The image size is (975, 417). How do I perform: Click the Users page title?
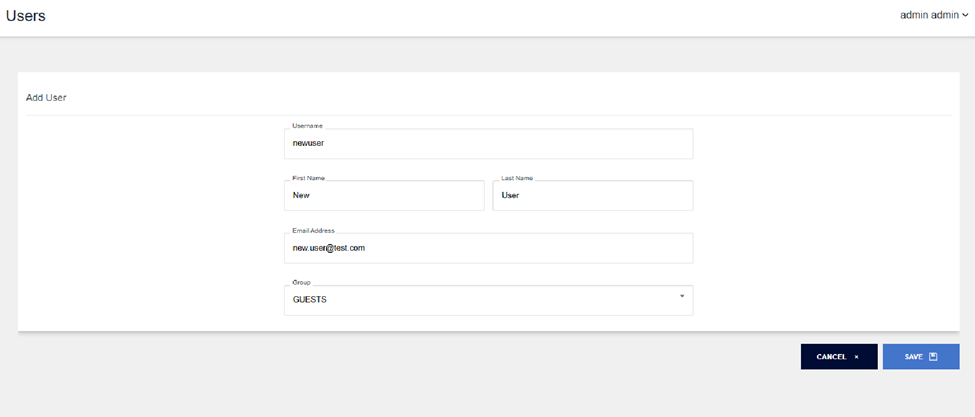coord(26,16)
